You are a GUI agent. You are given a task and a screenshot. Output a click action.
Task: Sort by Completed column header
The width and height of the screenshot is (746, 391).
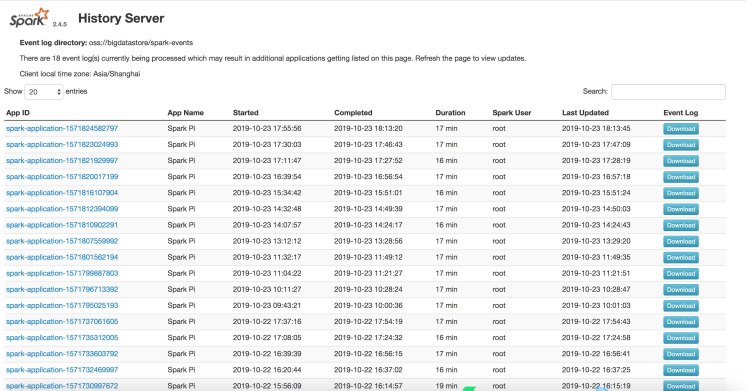[353, 113]
